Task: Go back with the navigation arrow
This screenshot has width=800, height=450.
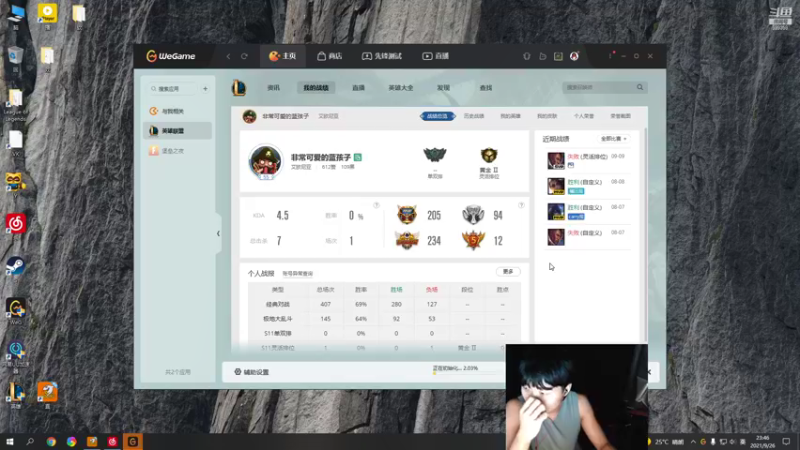Action: [x=228, y=56]
